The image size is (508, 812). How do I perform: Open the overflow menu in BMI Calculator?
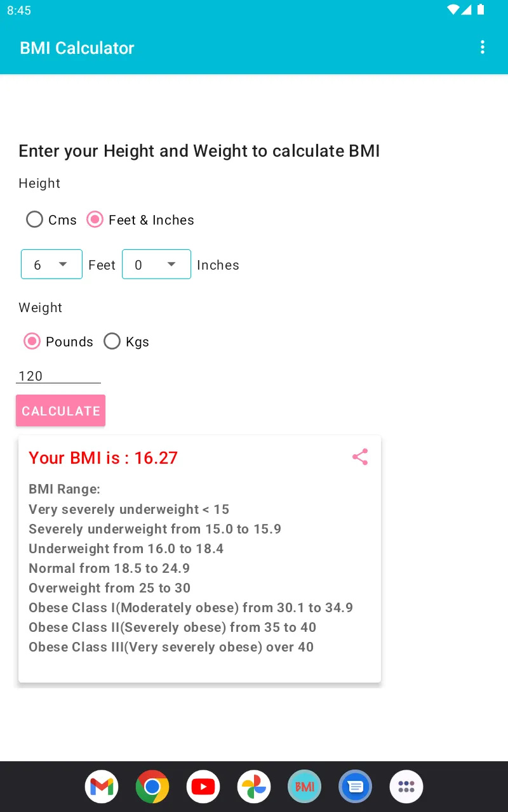483,47
